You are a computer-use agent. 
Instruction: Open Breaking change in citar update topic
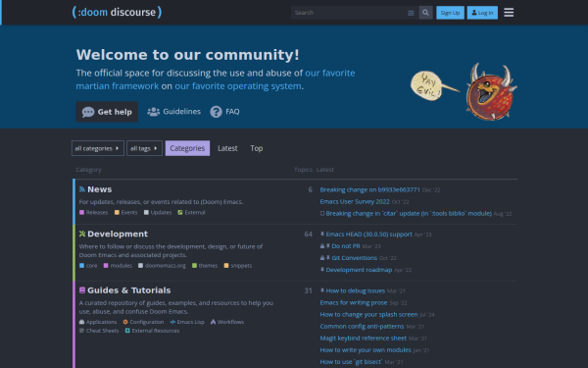click(x=409, y=213)
